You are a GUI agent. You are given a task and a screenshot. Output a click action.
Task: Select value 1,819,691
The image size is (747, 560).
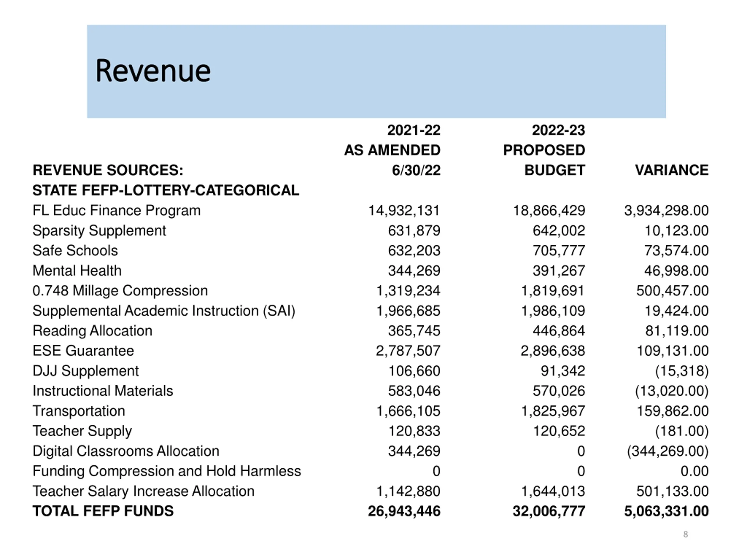(x=553, y=291)
